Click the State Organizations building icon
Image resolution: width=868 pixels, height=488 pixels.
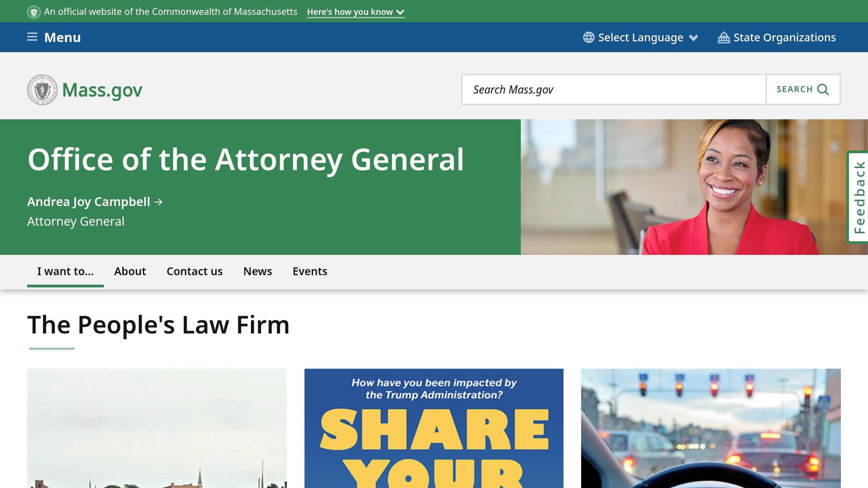(723, 37)
